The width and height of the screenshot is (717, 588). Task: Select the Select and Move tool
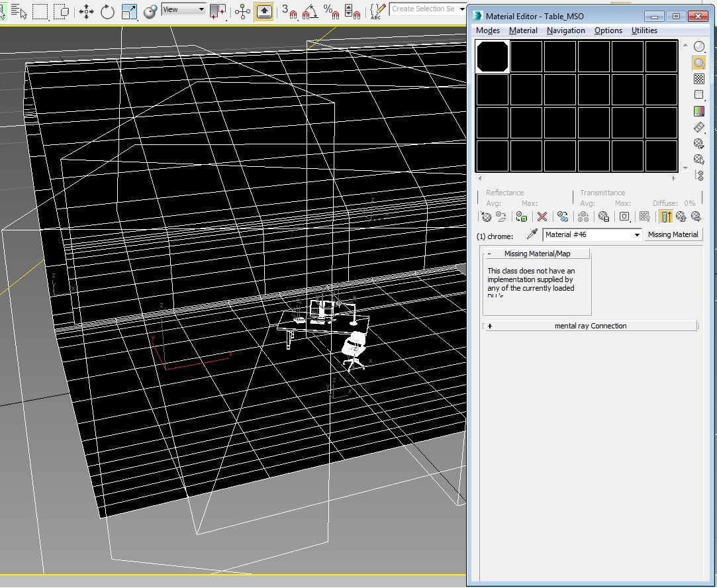coord(87,11)
